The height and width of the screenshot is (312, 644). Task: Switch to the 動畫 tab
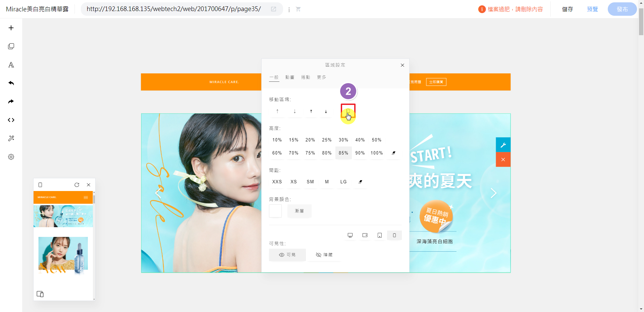pyautogui.click(x=289, y=77)
